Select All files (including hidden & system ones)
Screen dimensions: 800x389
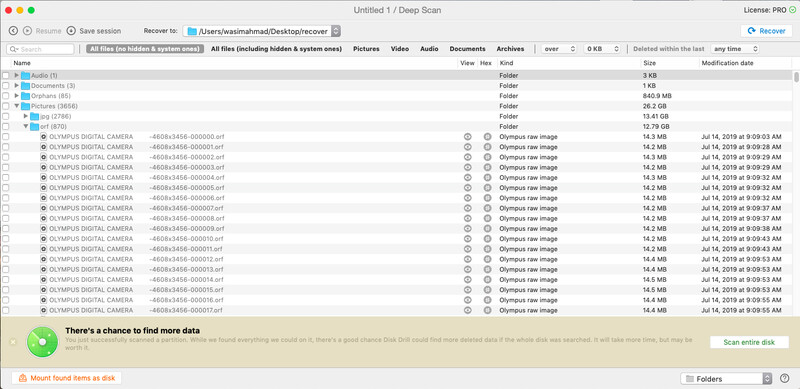click(x=276, y=49)
